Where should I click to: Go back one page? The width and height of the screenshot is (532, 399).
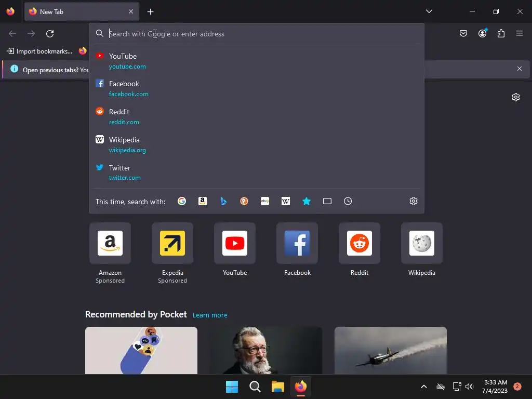(x=12, y=34)
